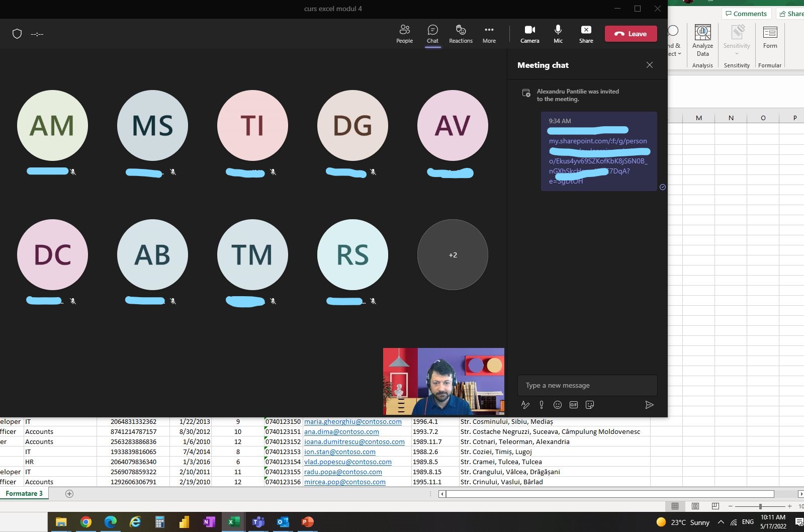Send the chat message
The image size is (804, 532).
[x=649, y=405]
